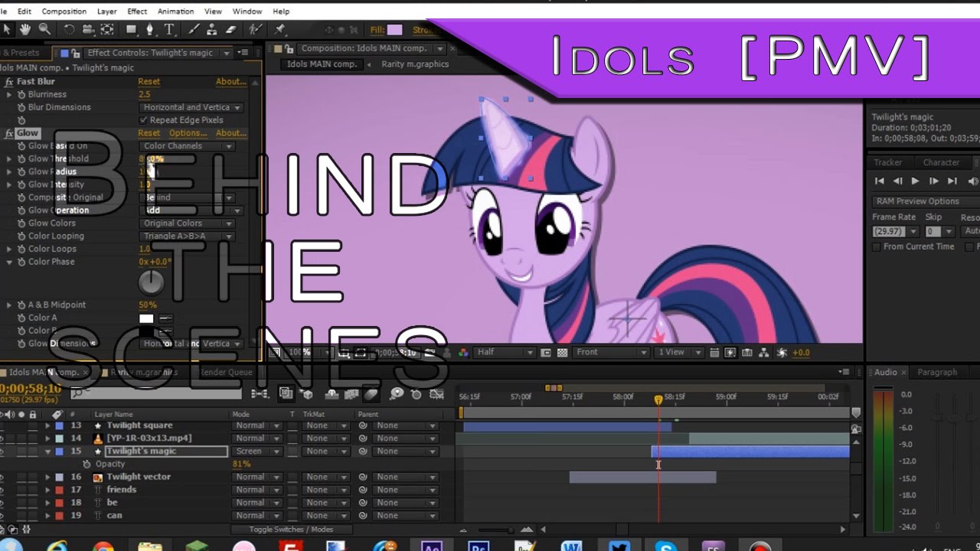This screenshot has height=551, width=980.
Task: Select the Clone Stamp tool
Action: point(213,30)
